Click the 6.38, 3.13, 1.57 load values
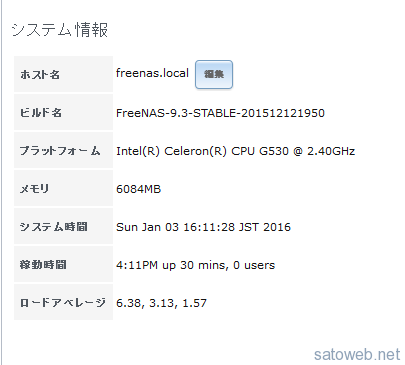 point(161,303)
